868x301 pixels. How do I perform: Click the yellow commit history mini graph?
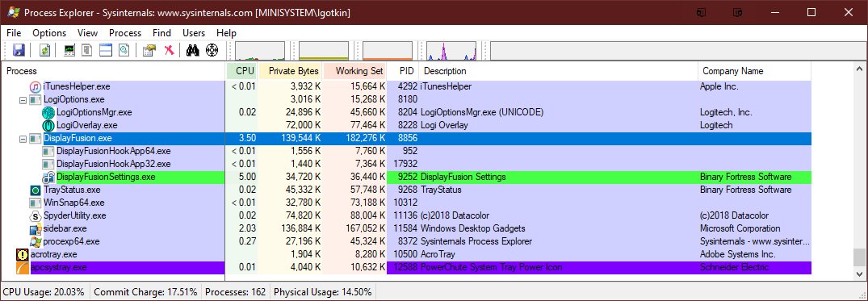324,51
